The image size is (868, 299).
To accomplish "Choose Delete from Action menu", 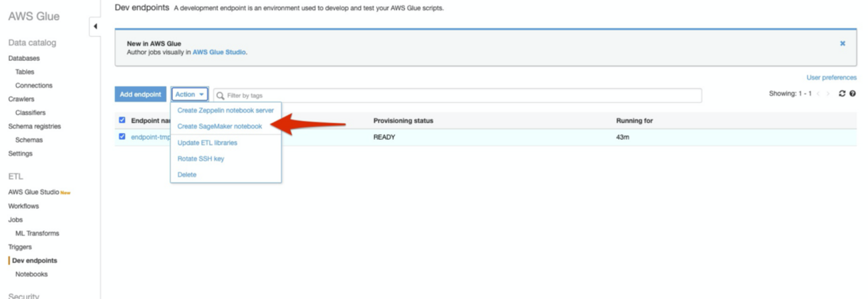I will click(187, 175).
